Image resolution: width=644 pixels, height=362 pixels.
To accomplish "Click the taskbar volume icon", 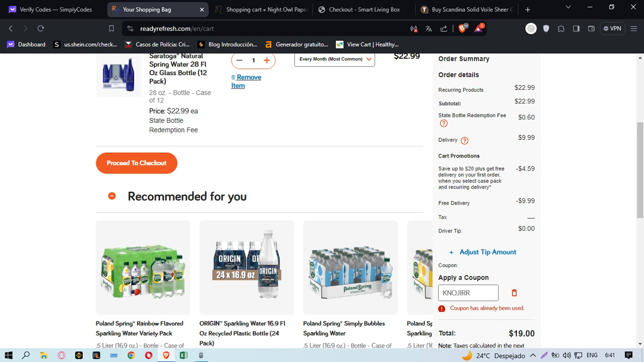I will click(x=567, y=355).
